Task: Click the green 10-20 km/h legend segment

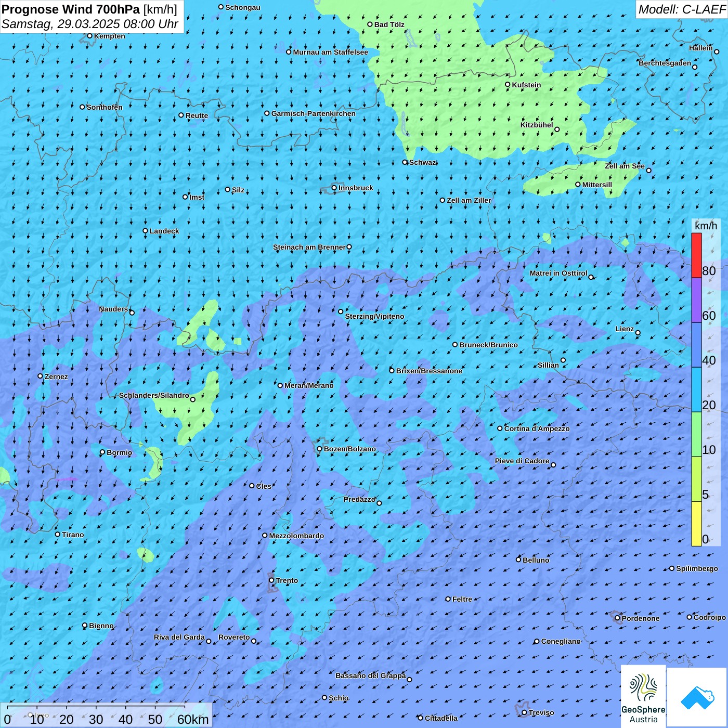Action: (696, 434)
